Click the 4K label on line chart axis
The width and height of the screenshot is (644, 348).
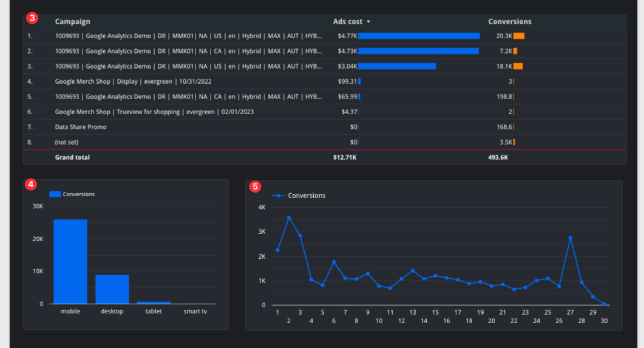pyautogui.click(x=262, y=208)
